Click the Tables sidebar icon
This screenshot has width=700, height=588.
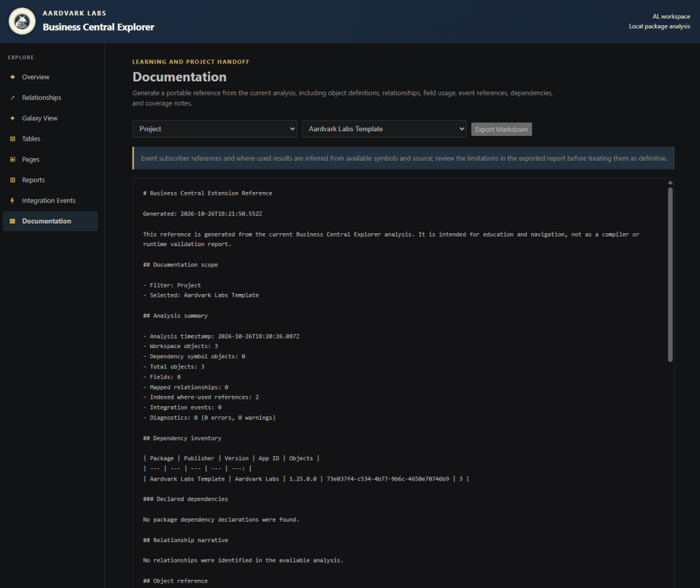(x=12, y=139)
